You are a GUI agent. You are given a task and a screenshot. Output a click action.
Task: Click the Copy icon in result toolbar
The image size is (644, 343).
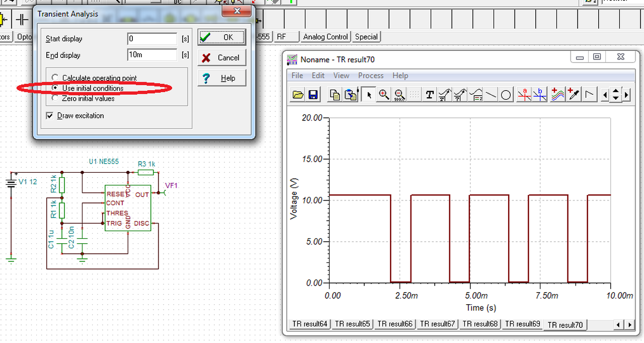[x=335, y=95]
